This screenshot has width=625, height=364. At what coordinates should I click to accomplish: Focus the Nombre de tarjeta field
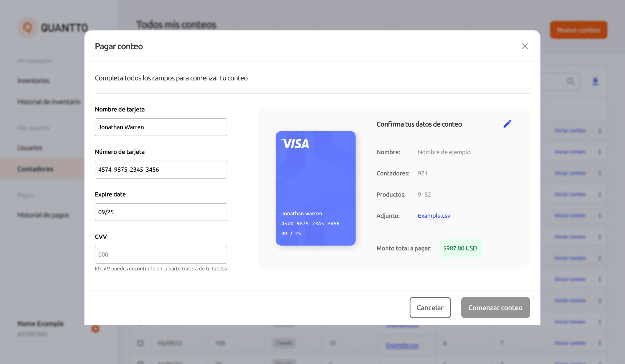161,127
